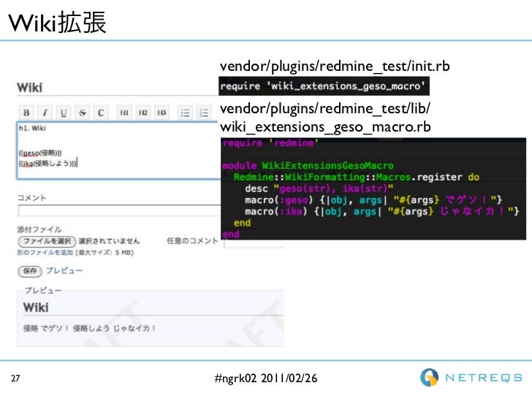Click module WikiExtensionsGesoMacro code line
The height and width of the screenshot is (399, 532).
pyautogui.click(x=308, y=166)
